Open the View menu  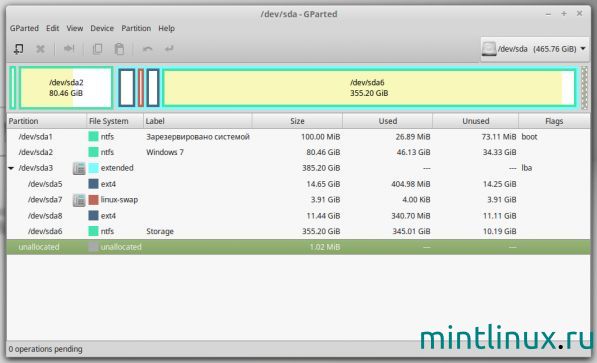[75, 28]
